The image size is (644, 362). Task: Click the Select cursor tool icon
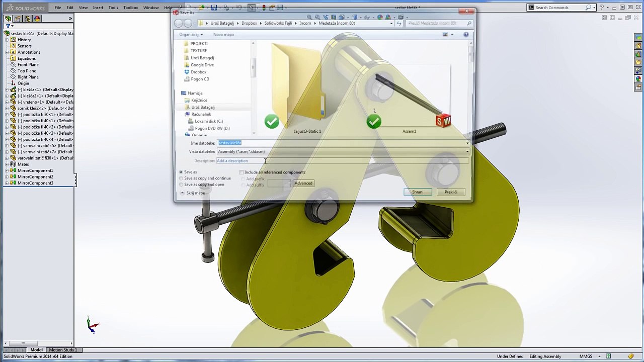click(251, 8)
